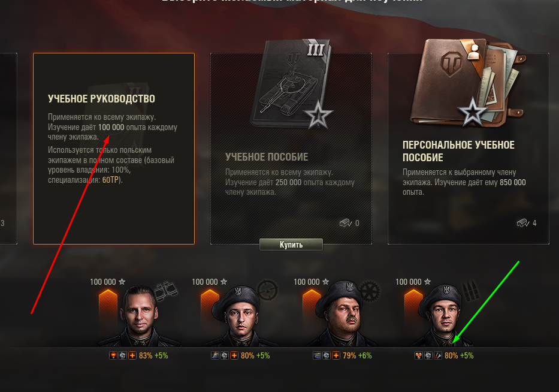This screenshot has height=392, width=559.
Task: Click the driver's first skill icon beside 79%
Action: 317,355
